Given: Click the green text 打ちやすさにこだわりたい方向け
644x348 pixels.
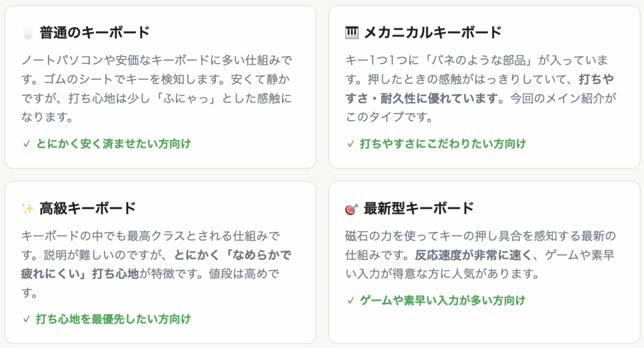Looking at the screenshot, I should [x=443, y=144].
